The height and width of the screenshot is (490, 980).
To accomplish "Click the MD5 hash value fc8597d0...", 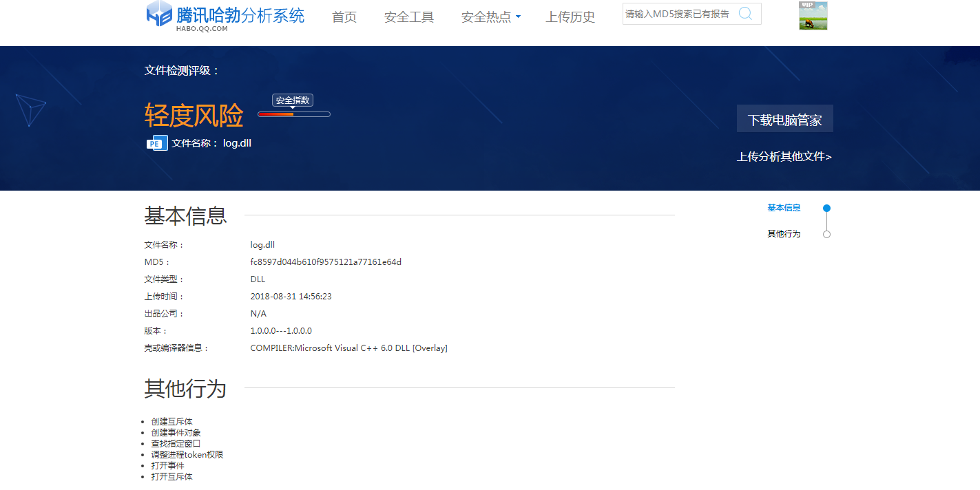I will (326, 262).
